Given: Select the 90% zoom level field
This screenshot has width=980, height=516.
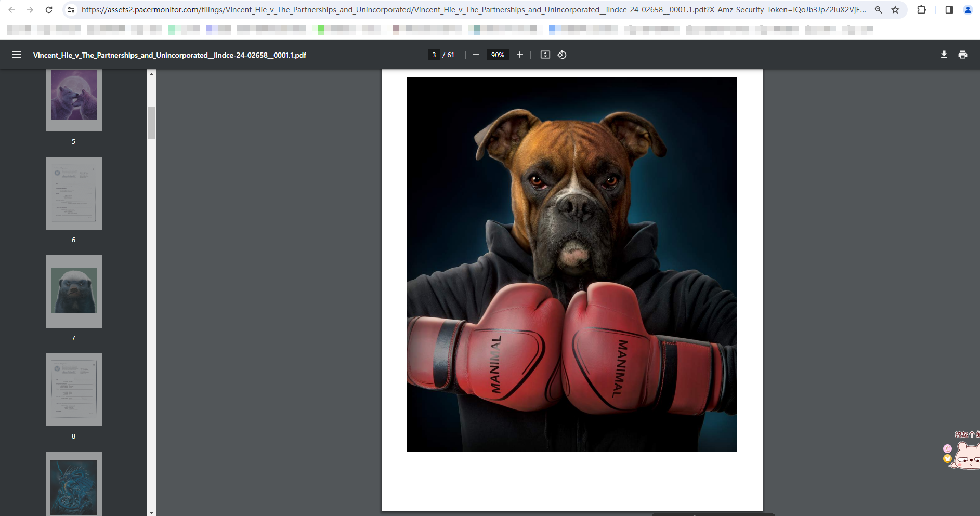Looking at the screenshot, I should click(x=498, y=55).
